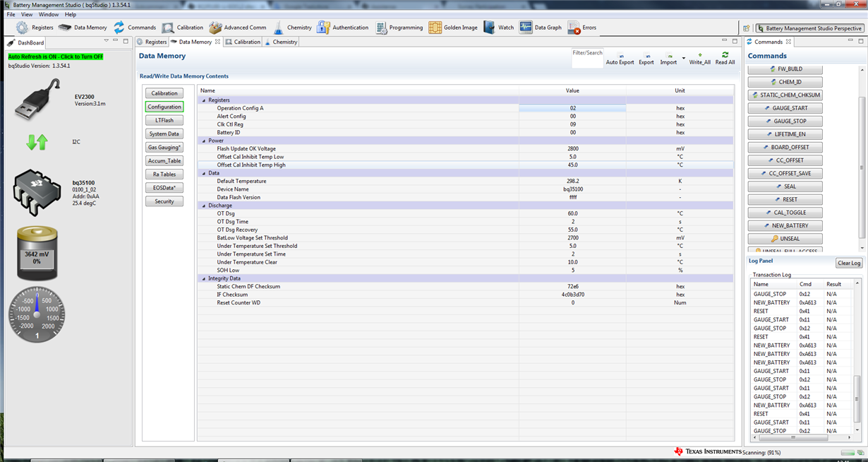The image size is (868, 462).
Task: Switch to the Chemistry editor tab
Action: point(281,42)
